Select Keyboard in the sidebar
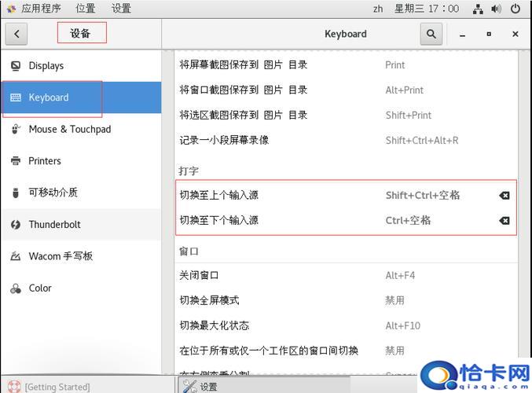Screen dimensions: 532x393 point(49,97)
